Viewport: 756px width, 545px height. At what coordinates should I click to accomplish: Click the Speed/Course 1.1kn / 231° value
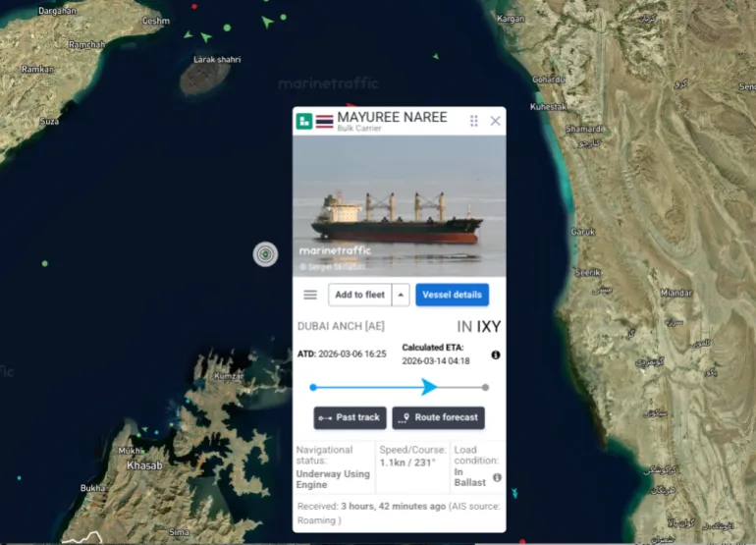[x=407, y=463]
